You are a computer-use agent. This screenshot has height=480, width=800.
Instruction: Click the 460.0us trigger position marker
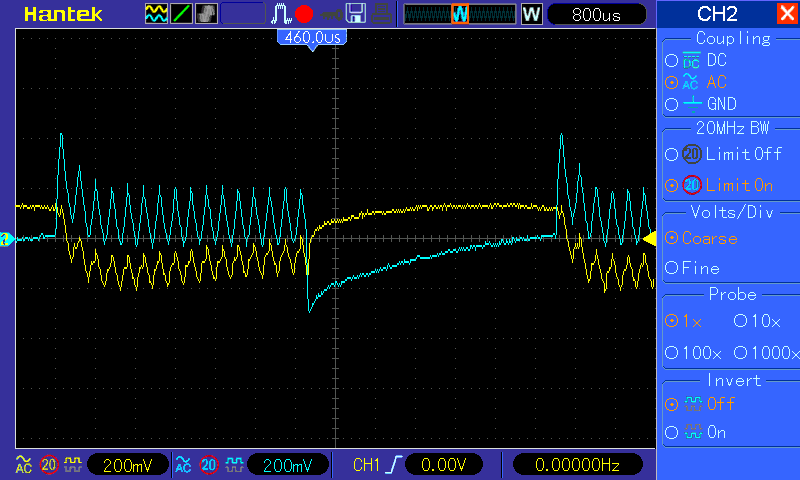(x=312, y=39)
